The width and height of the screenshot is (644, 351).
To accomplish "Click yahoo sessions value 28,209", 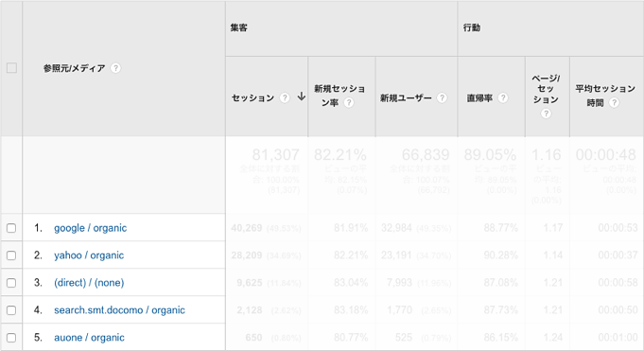I will point(247,255).
